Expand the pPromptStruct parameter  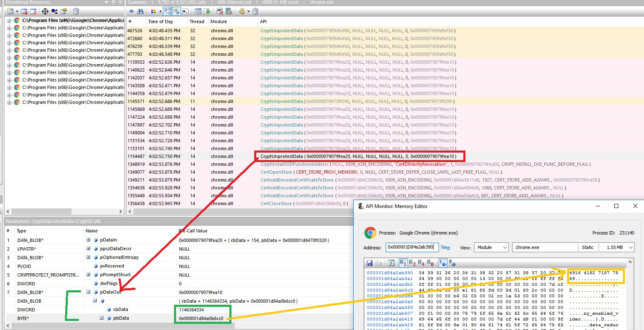click(x=88, y=275)
